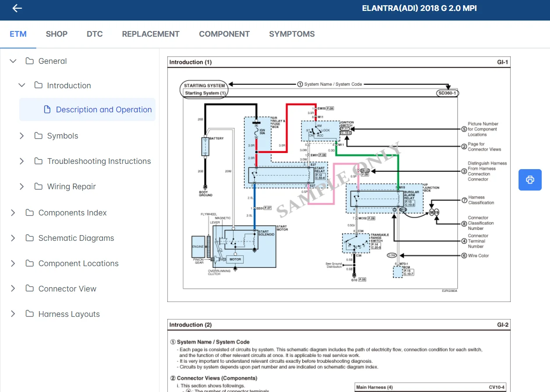Expand the Schematic Diagrams node

pyautogui.click(x=13, y=238)
